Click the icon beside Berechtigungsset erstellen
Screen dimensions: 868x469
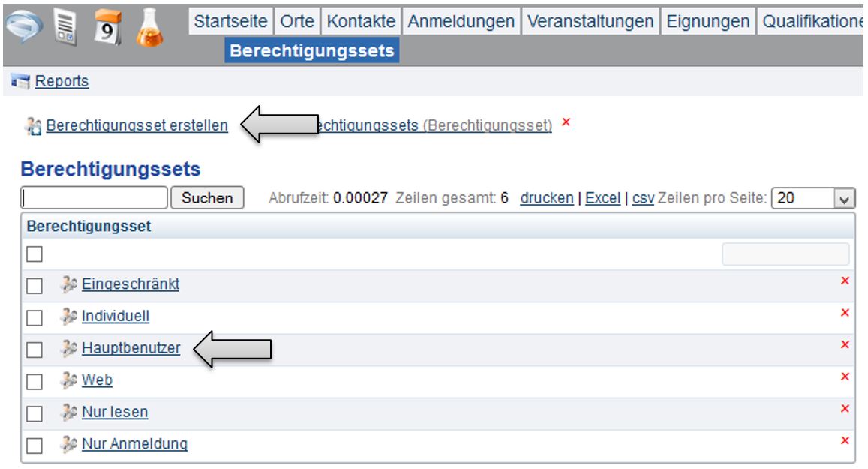click(34, 126)
